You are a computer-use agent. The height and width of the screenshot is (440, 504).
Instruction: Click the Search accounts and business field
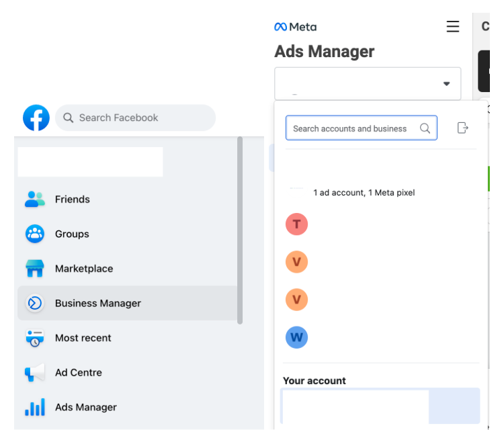(353, 128)
